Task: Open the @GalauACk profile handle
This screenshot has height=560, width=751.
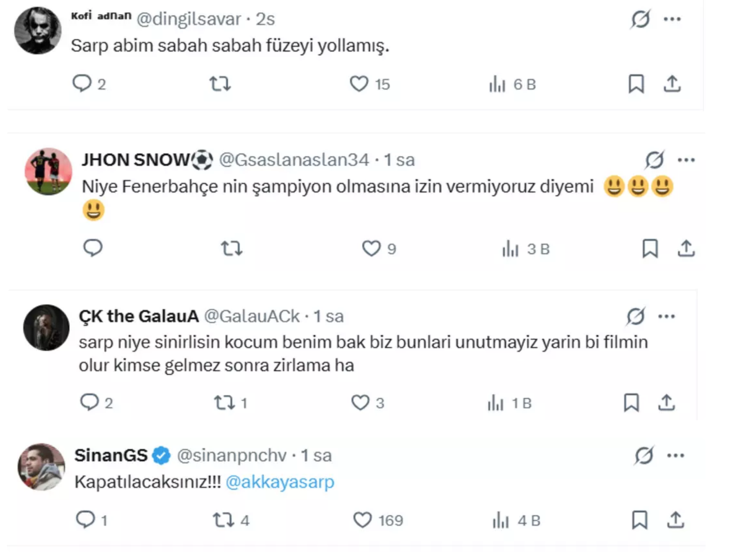Action: point(251,316)
